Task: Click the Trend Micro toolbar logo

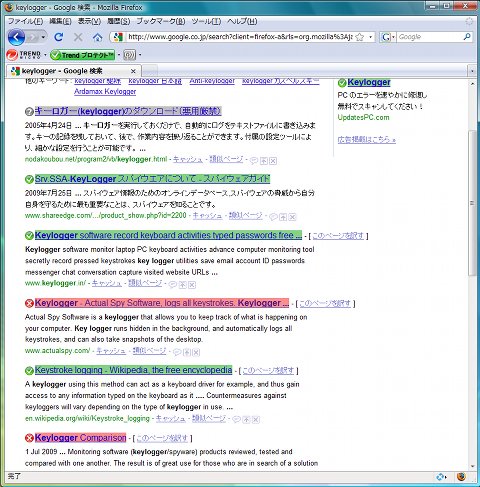Action: (23, 55)
